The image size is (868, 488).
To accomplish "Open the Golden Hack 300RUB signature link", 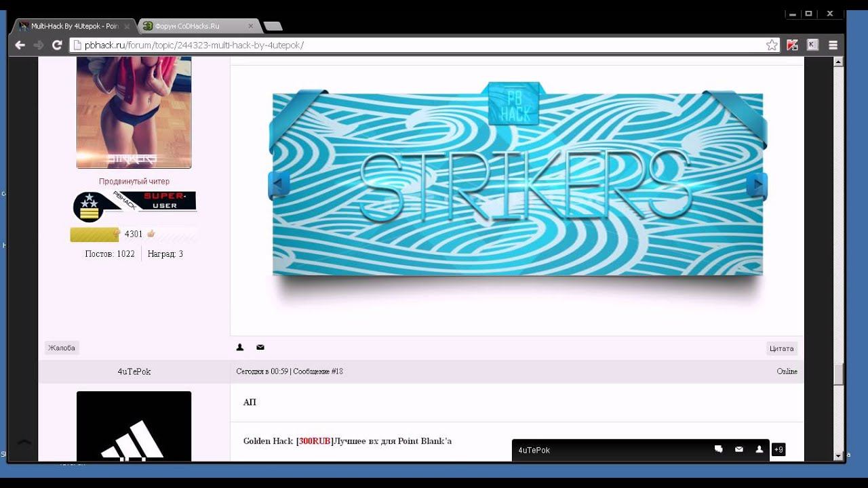I will pos(347,441).
